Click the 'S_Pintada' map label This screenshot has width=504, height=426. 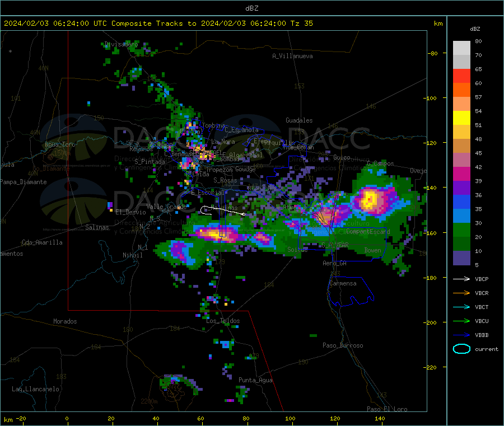pyautogui.click(x=150, y=162)
